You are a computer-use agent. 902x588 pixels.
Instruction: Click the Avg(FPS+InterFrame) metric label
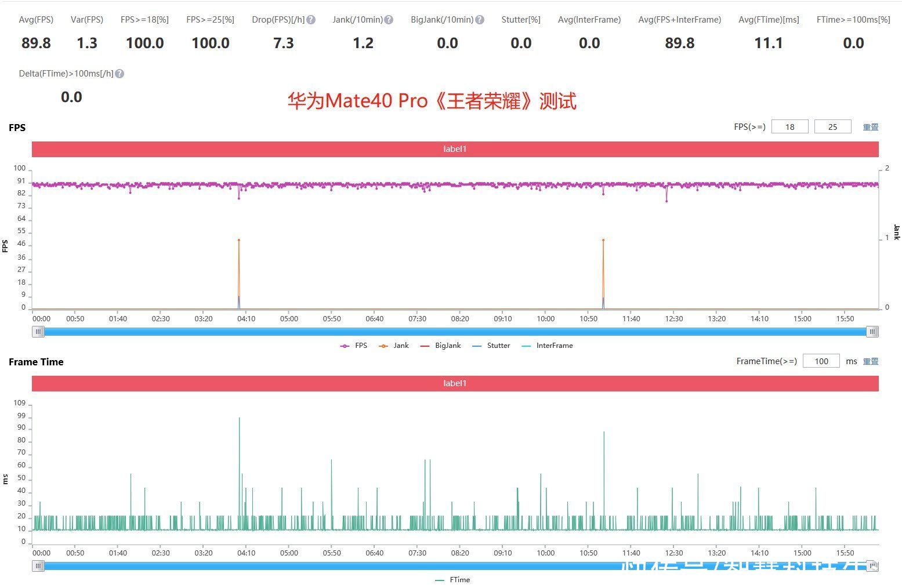click(680, 20)
